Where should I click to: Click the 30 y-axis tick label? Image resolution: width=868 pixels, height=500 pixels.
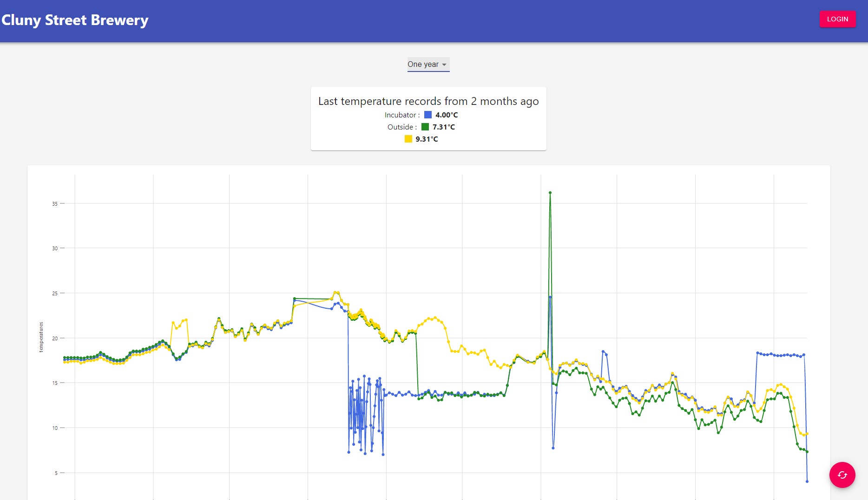(x=55, y=248)
